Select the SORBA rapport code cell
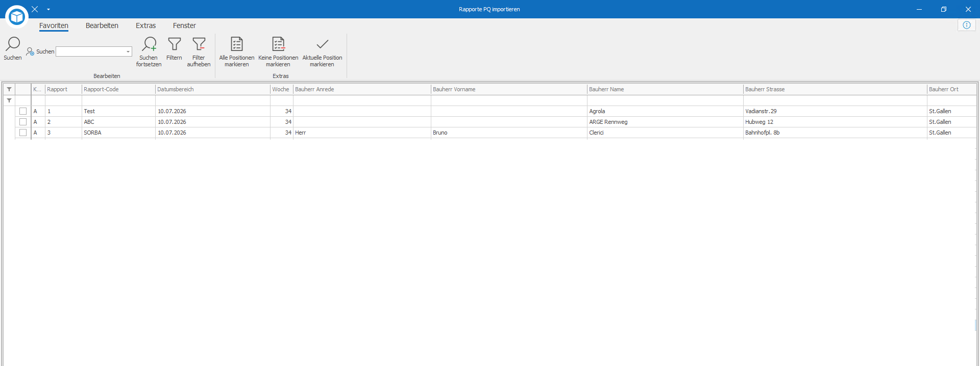This screenshot has width=980, height=366. pos(118,133)
